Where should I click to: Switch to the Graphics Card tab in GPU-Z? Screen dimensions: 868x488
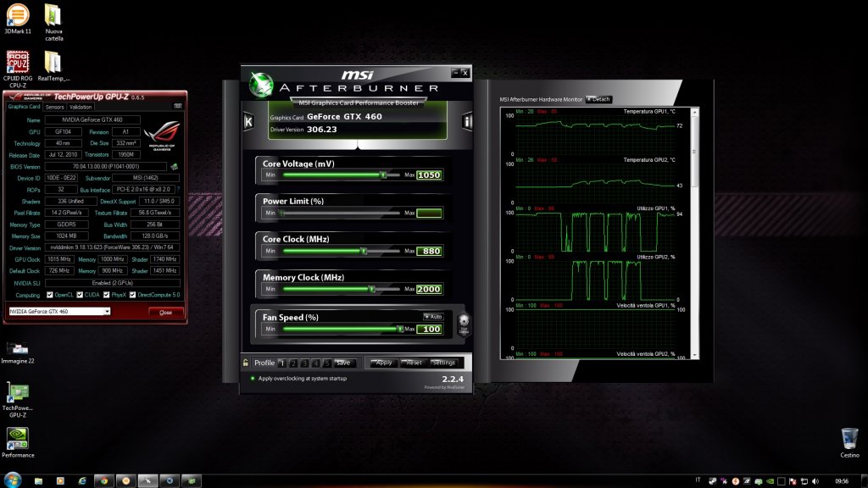24,106
